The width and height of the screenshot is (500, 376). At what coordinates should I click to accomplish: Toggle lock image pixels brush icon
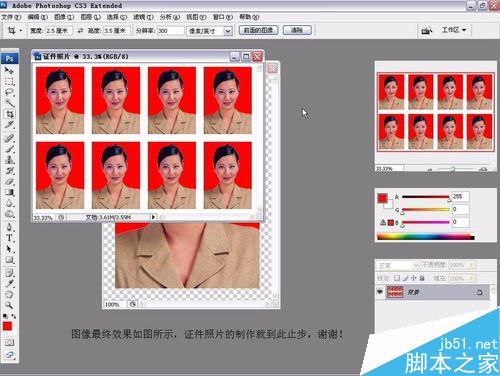click(406, 278)
